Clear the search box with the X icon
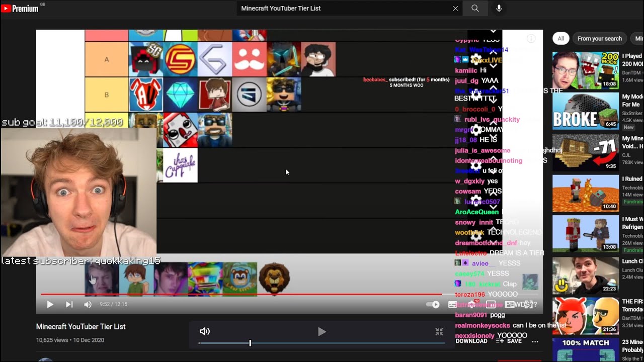This screenshot has width=644, height=362. (x=455, y=9)
